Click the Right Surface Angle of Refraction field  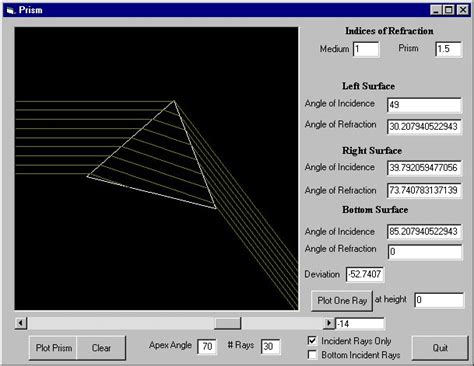click(x=424, y=190)
